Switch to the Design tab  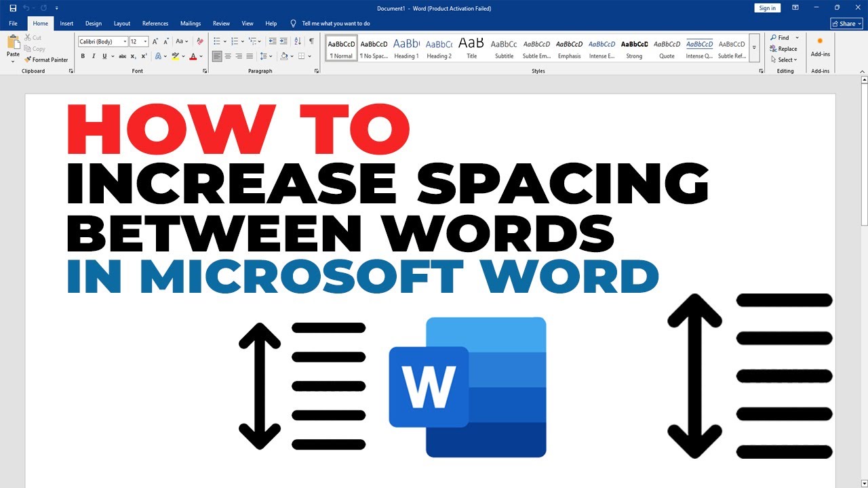coord(94,23)
